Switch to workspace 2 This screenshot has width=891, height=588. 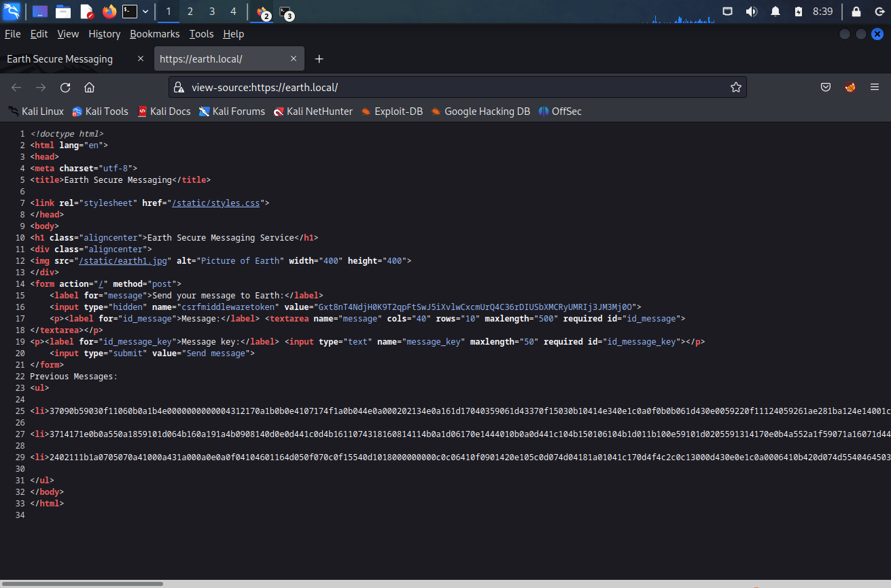pyautogui.click(x=190, y=12)
